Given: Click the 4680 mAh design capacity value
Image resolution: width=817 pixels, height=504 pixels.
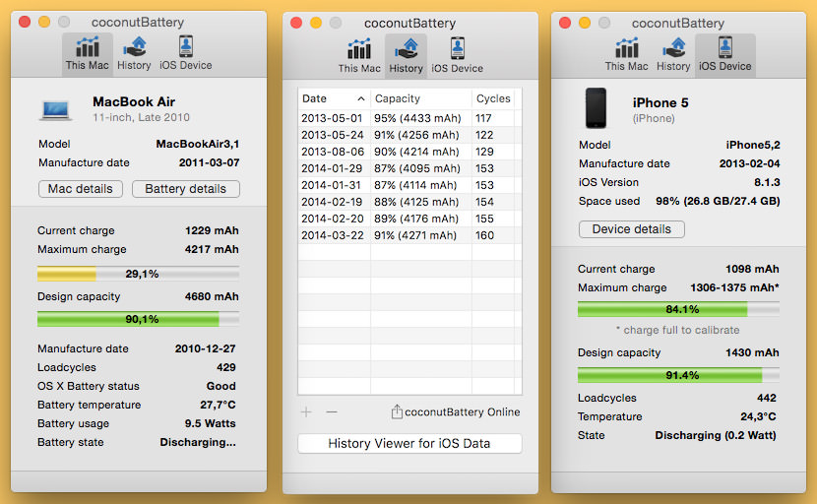Looking at the screenshot, I should 212,296.
